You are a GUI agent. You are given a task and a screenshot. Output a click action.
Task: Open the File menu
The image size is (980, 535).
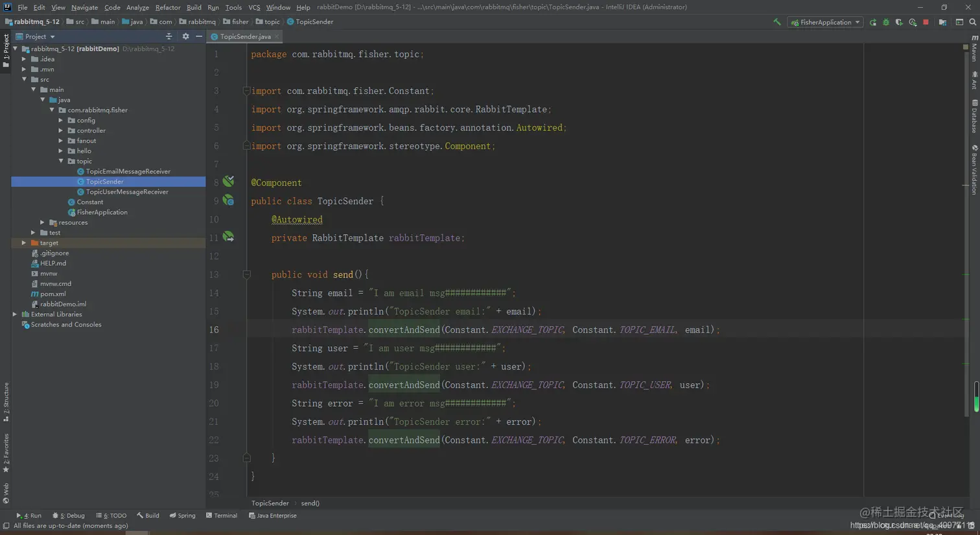point(22,7)
